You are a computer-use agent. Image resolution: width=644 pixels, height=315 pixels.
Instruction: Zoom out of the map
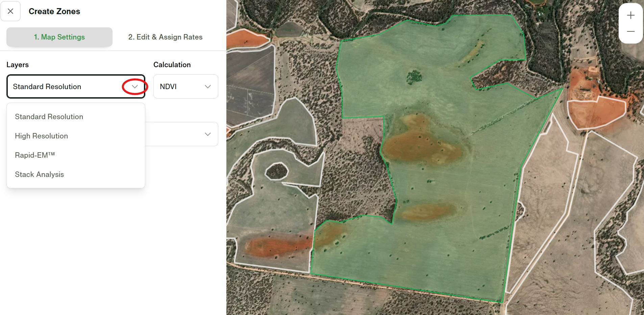[630, 31]
